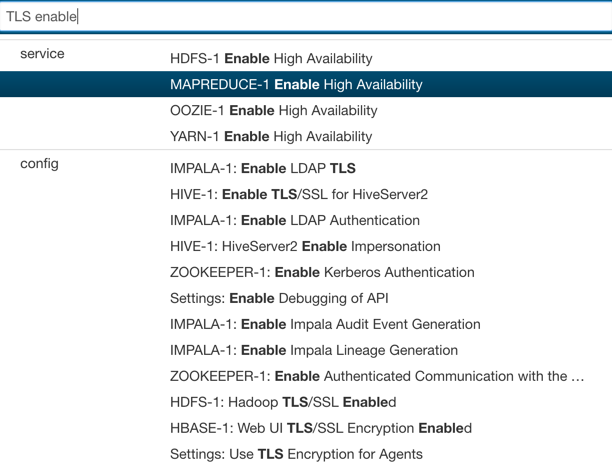Viewport: 612px width, 467px height.
Task: Choose IMPALA-1 Enable Impala Lineage Generation
Action: tap(314, 351)
